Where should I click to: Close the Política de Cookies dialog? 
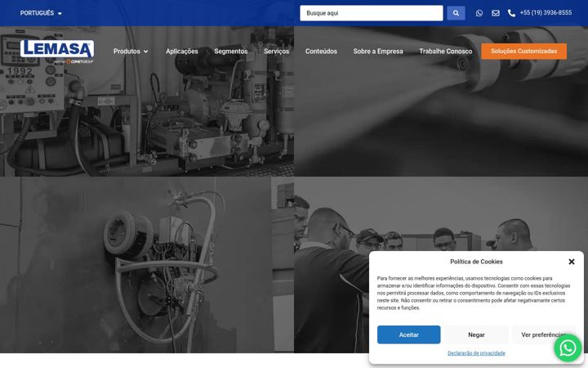(x=571, y=262)
